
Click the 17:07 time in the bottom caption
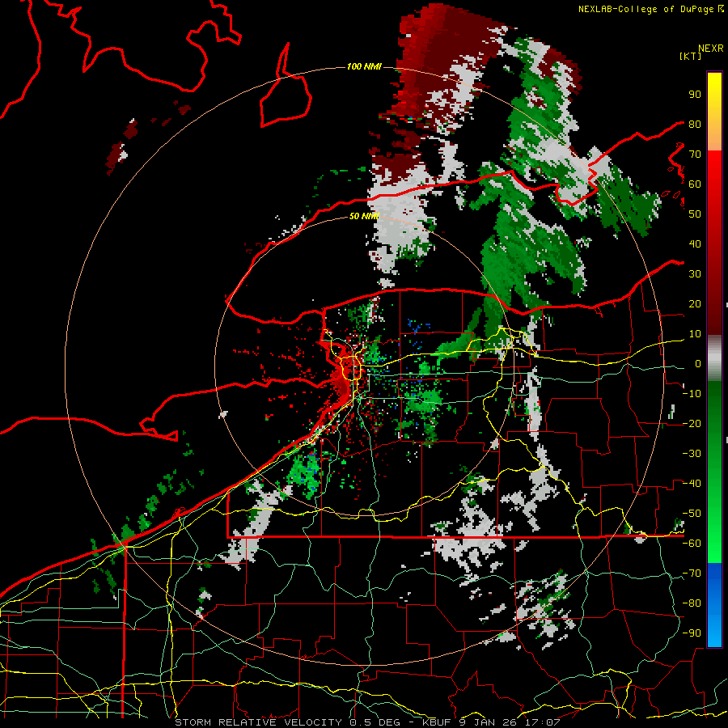tap(544, 722)
